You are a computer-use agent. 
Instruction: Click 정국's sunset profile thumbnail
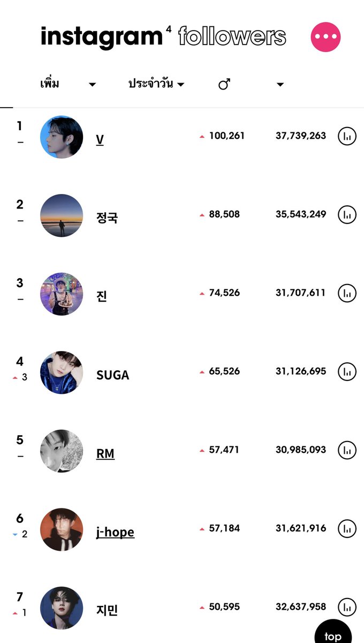tap(62, 215)
